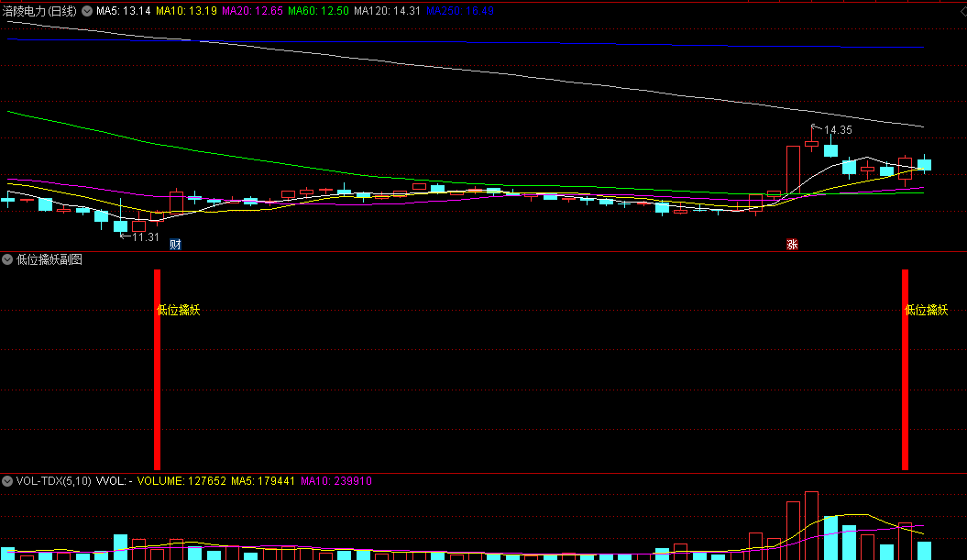Click the left 低位擒妖 signal label
Screen dimensions: 967x560
point(179,310)
